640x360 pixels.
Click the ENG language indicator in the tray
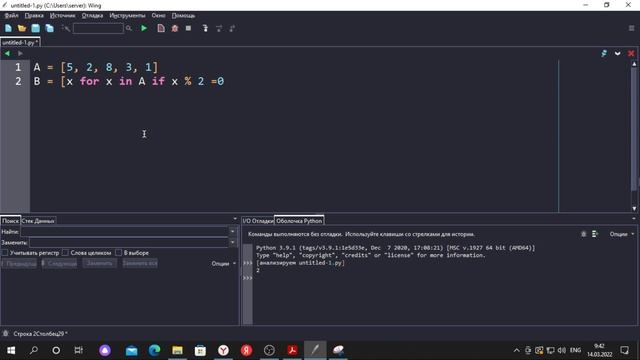575,350
